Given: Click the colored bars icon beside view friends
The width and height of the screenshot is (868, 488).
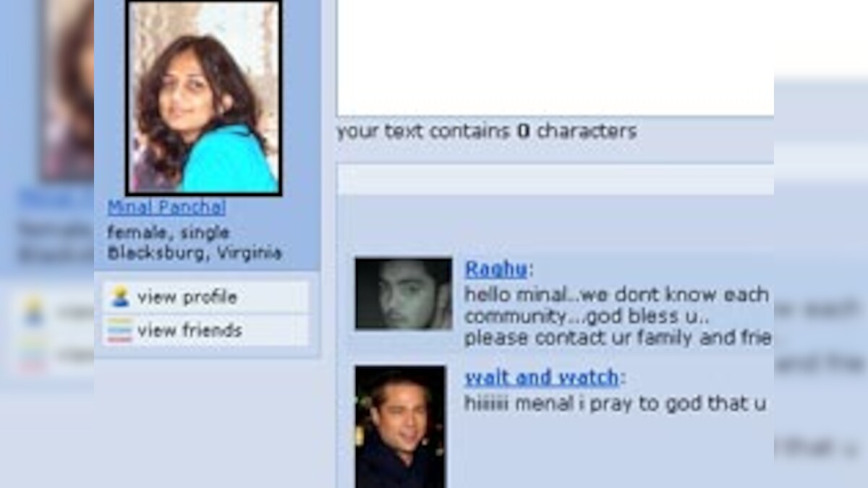Looking at the screenshot, I should pyautogui.click(x=120, y=330).
